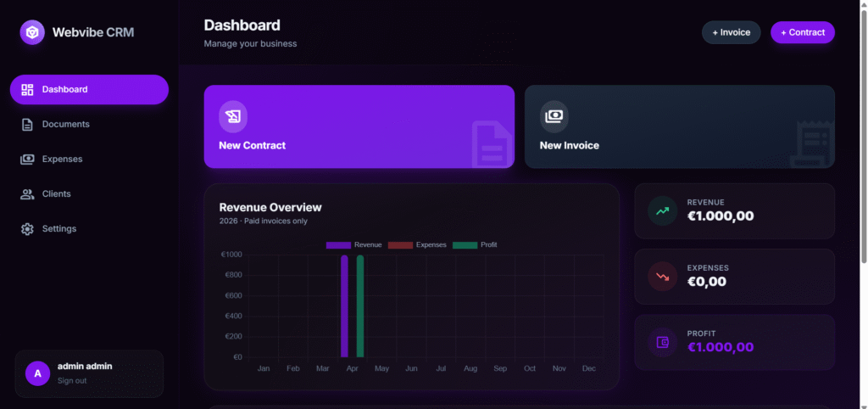Screen dimensions: 868x409
Task: Click the green revenue trend-up icon
Action: coord(662,210)
